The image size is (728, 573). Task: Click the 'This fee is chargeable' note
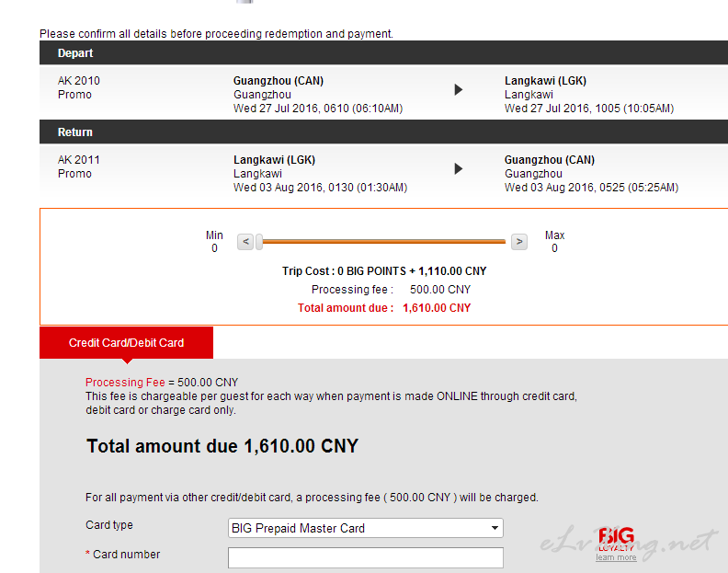(x=331, y=404)
